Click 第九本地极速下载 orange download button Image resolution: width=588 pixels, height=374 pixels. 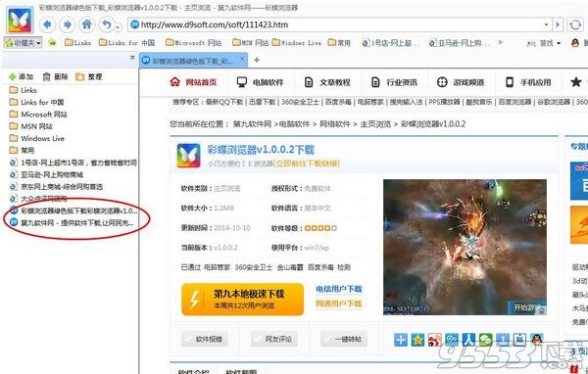point(243,299)
